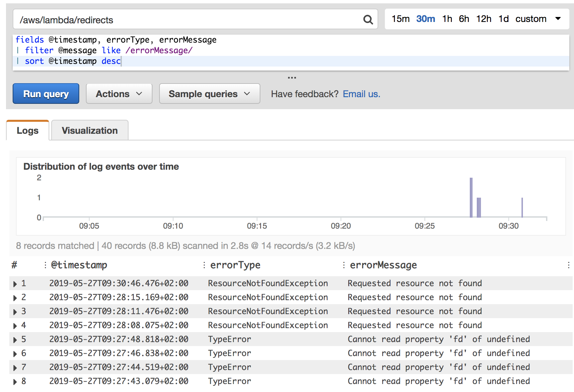Screen dimensions: 574x392
Task: Select the 12h time range
Action: click(484, 19)
